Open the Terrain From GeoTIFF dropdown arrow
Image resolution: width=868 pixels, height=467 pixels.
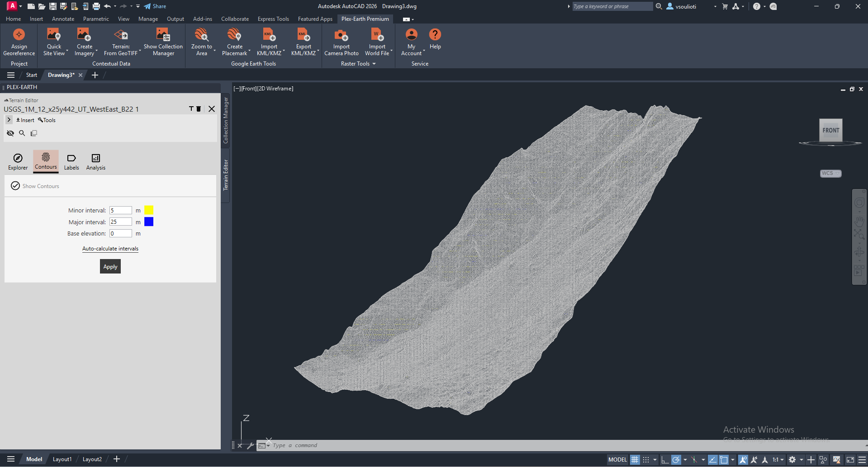140,51
